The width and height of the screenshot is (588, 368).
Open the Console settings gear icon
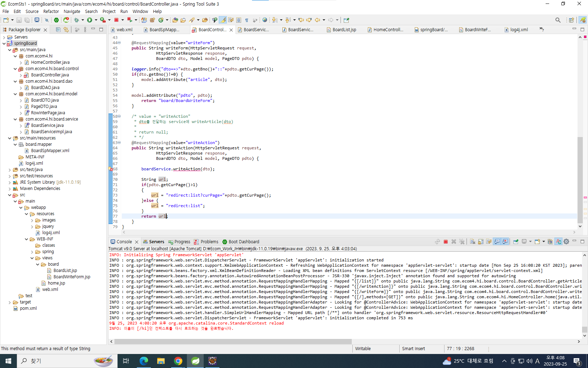tap(566, 242)
